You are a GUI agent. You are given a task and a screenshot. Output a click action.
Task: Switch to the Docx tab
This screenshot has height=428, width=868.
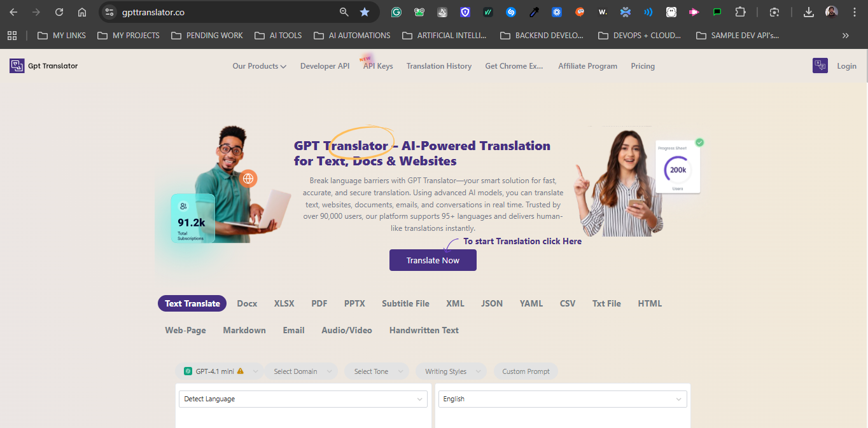coord(247,303)
